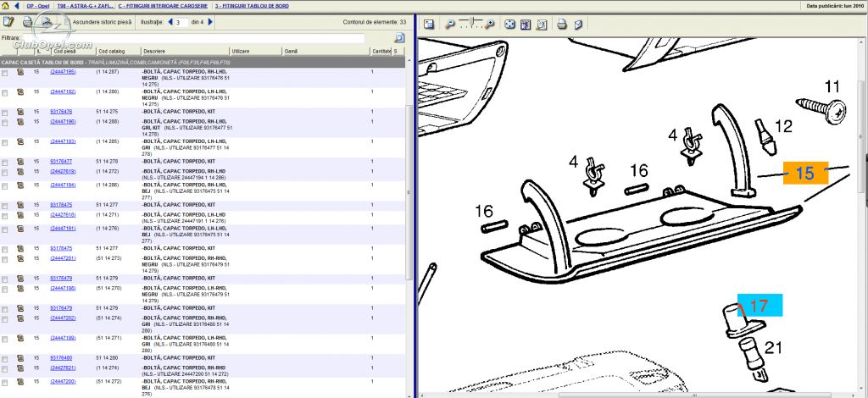This screenshot has width=868, height=398.
Task: Open part number link 24447194
Action: coord(63,185)
